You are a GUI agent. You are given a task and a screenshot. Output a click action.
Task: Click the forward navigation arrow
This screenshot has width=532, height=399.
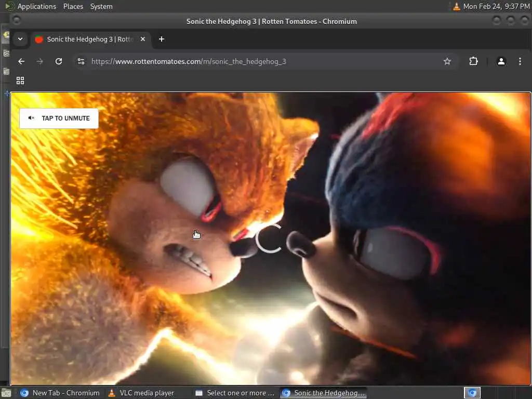39,61
